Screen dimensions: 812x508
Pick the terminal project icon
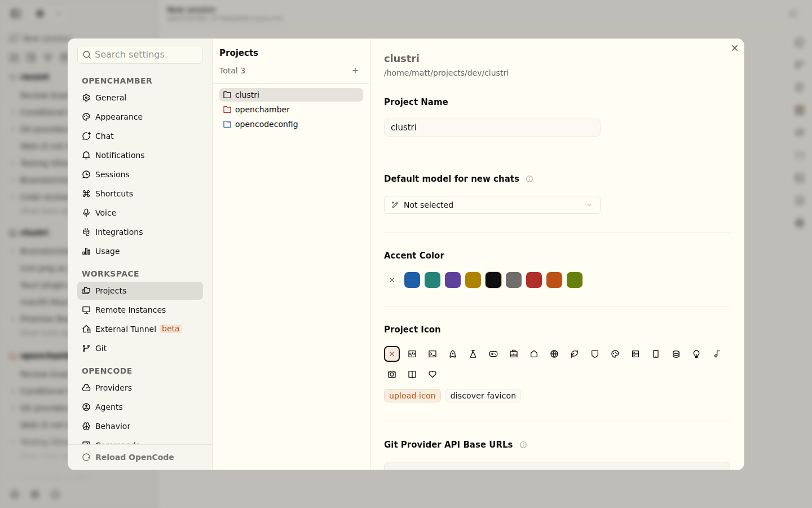(x=433, y=354)
